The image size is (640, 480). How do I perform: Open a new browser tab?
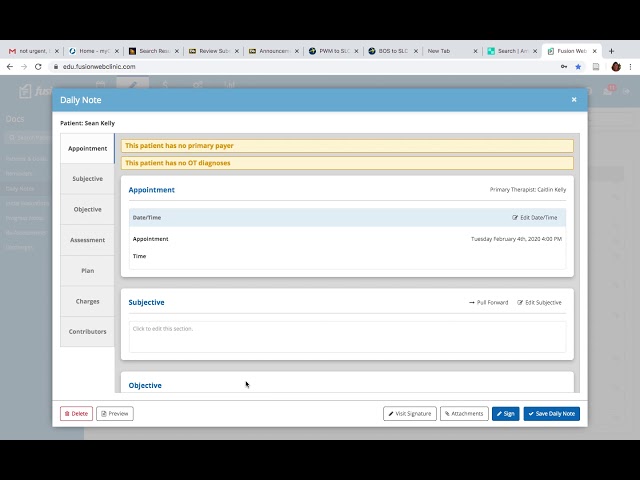pos(611,51)
